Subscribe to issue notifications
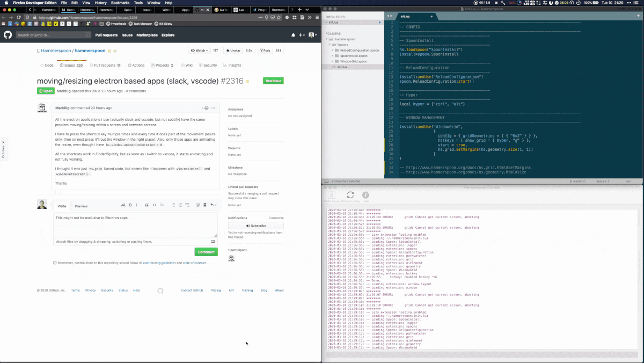 [256, 226]
